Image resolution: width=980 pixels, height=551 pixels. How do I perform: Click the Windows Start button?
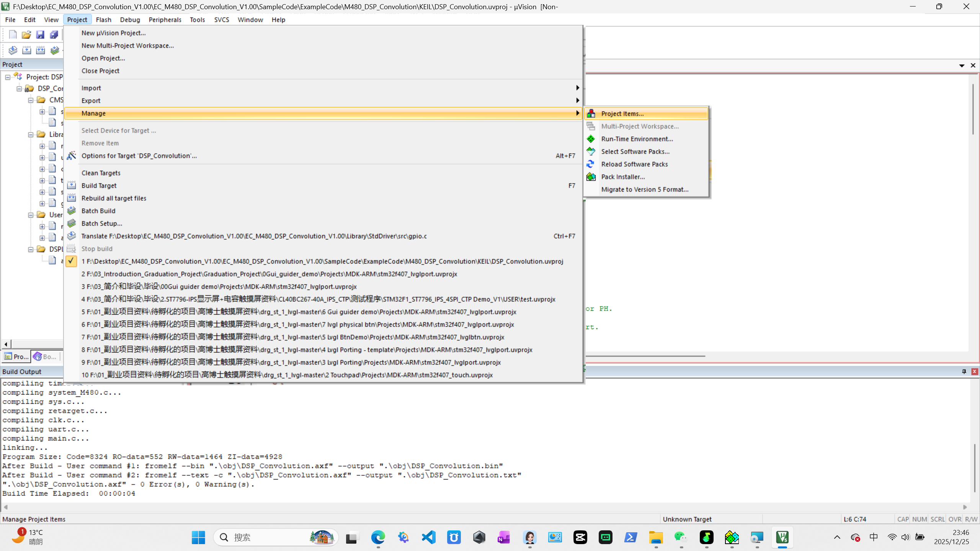198,537
